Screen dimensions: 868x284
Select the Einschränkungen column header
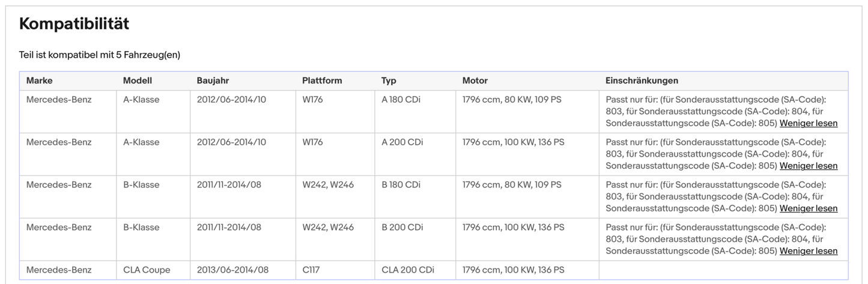point(642,80)
